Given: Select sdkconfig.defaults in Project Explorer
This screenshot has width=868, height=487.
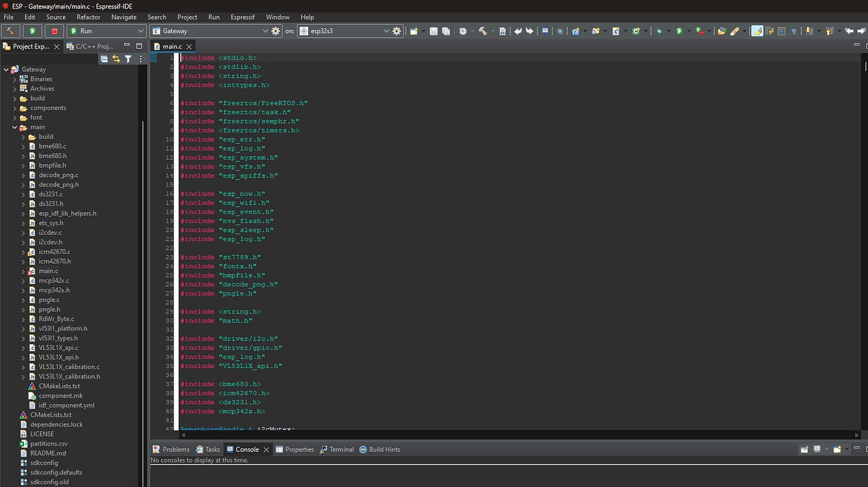Looking at the screenshot, I should pyautogui.click(x=56, y=472).
